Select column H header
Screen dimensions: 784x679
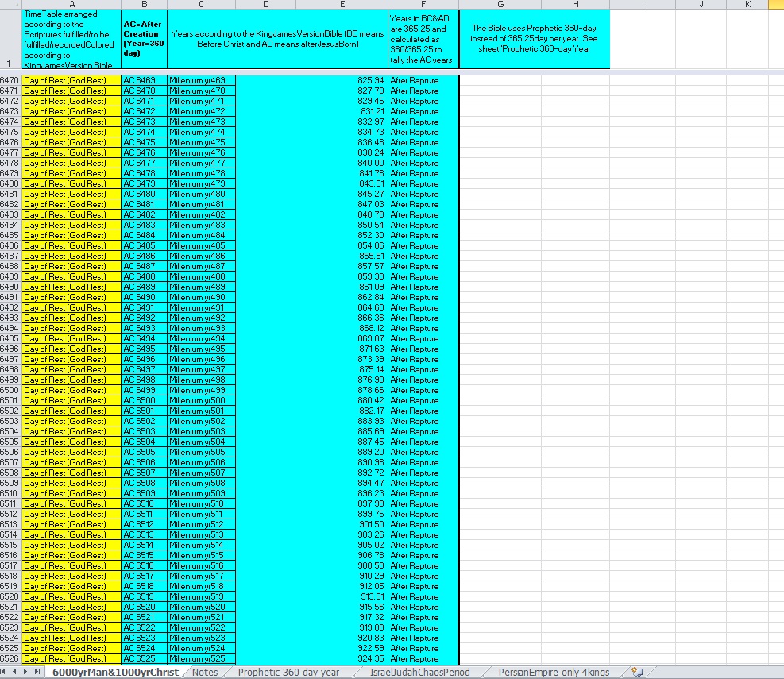pyautogui.click(x=576, y=5)
